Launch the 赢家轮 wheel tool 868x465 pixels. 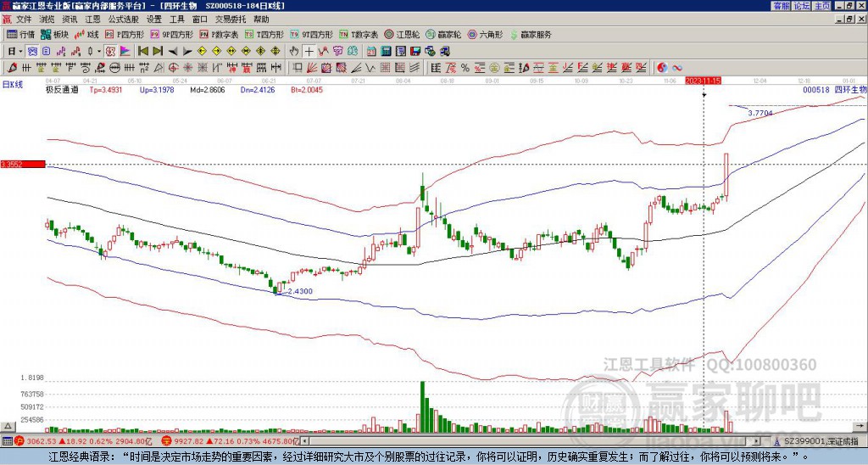443,34
